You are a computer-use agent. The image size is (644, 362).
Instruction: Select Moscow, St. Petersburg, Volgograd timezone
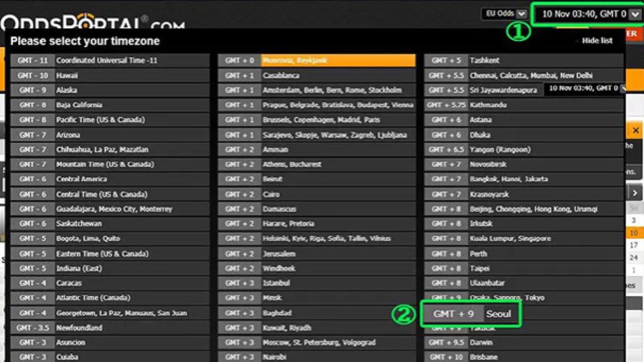tap(317, 343)
